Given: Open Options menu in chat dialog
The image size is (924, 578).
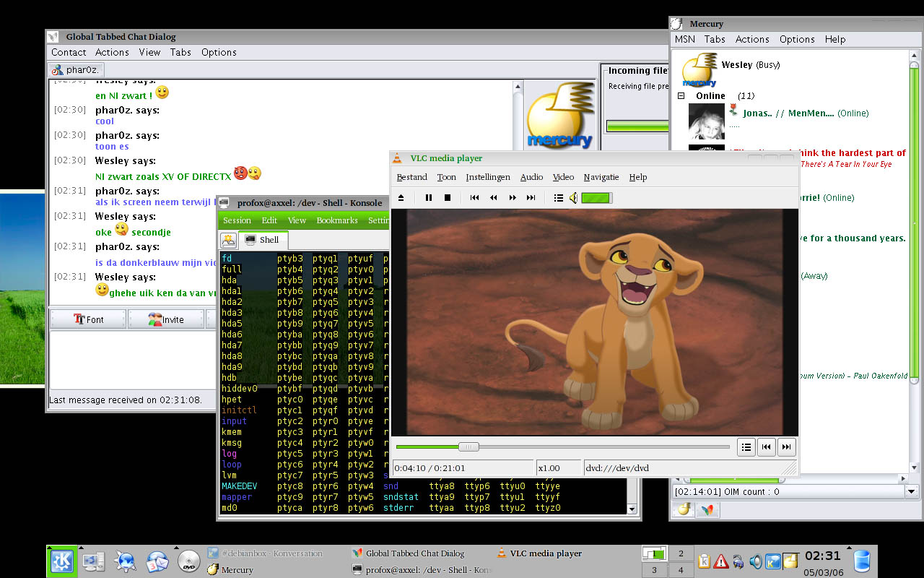Looking at the screenshot, I should 219,52.
